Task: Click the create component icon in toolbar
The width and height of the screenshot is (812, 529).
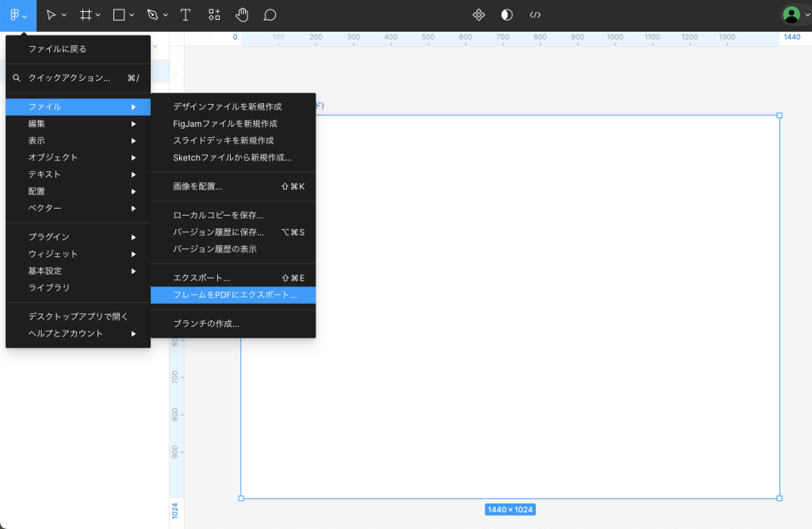Action: (478, 15)
